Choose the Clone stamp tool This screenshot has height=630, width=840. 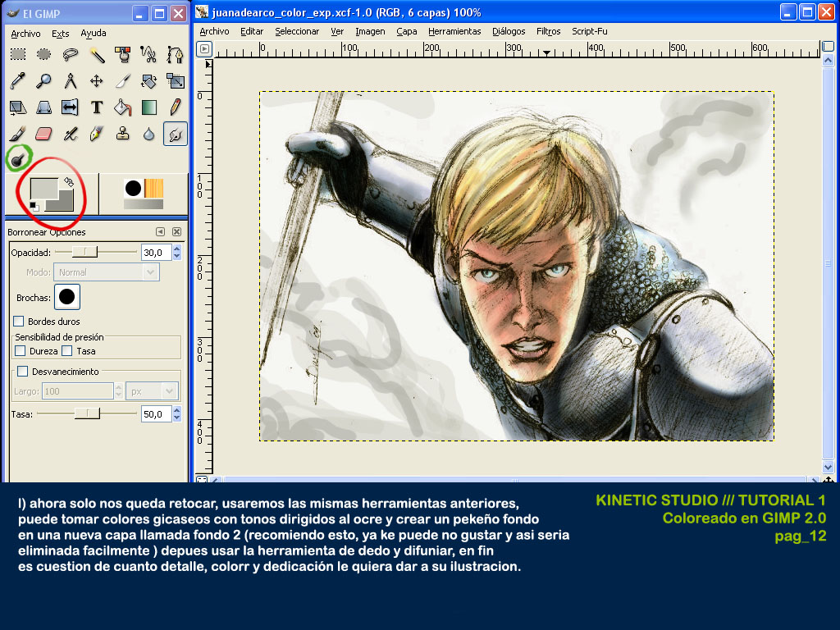coord(123,134)
